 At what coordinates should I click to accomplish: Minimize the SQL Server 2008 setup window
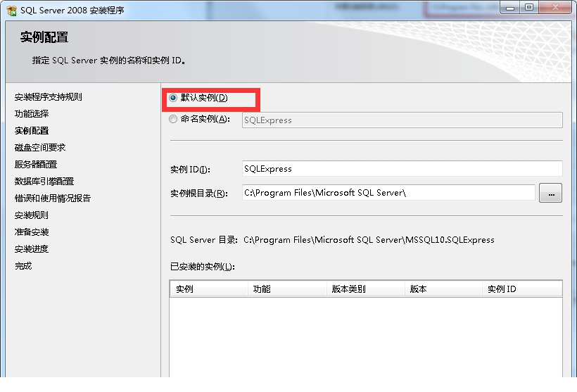[510, 8]
